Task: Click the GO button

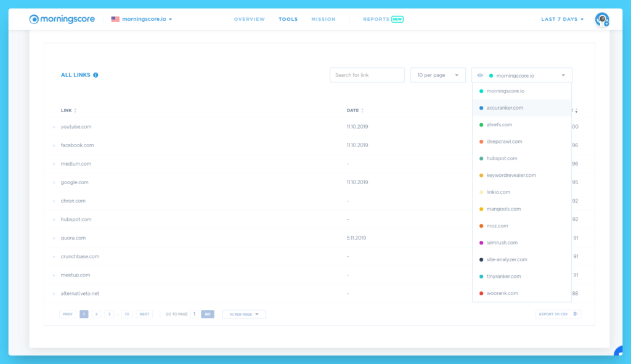Action: point(208,314)
